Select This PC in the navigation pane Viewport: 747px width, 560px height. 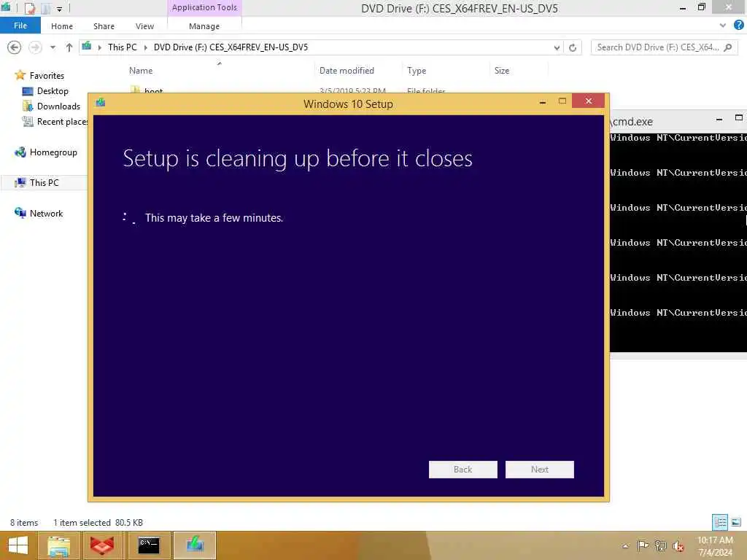[x=44, y=183]
